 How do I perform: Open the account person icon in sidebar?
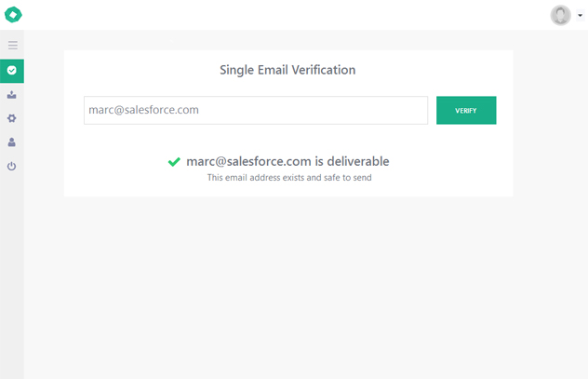12,142
